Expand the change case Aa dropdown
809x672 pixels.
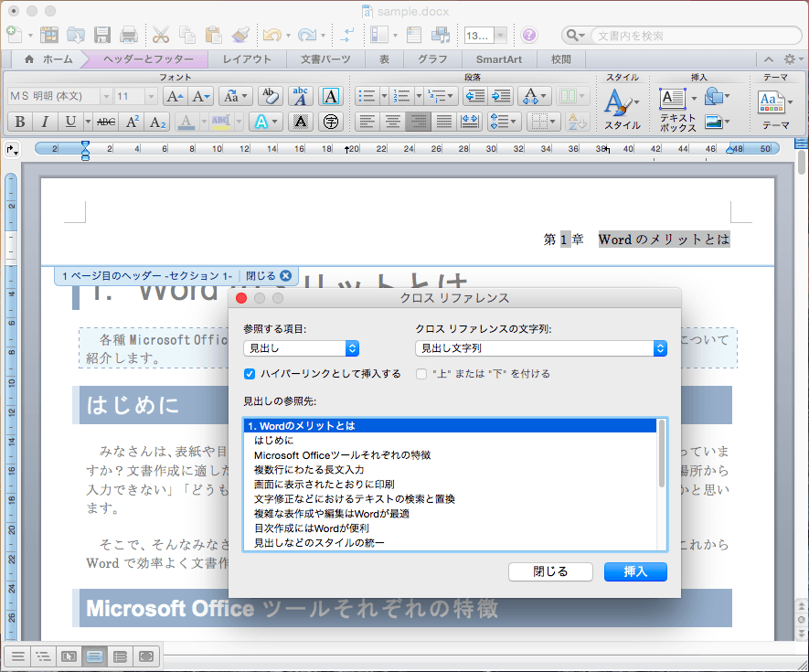237,96
